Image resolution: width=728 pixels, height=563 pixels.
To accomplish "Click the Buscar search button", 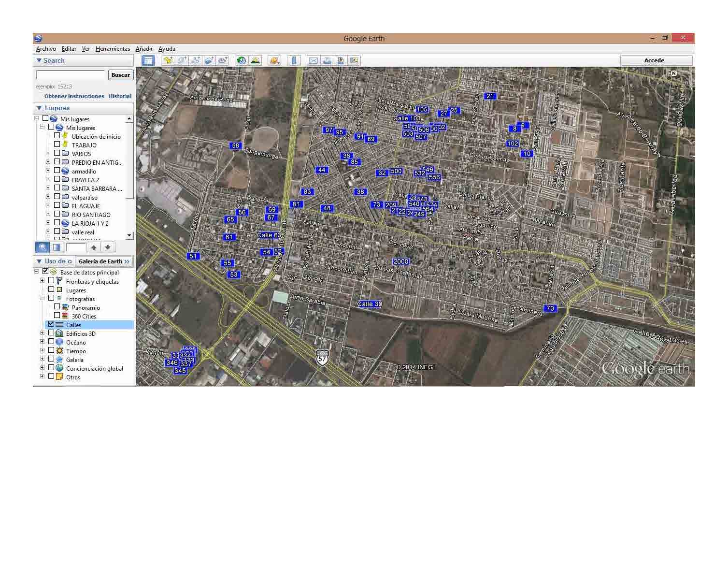I will (121, 75).
